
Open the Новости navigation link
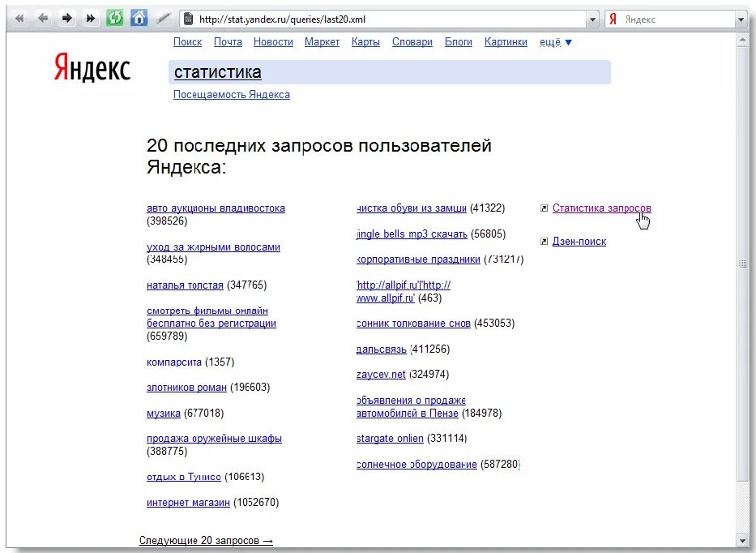coord(273,42)
